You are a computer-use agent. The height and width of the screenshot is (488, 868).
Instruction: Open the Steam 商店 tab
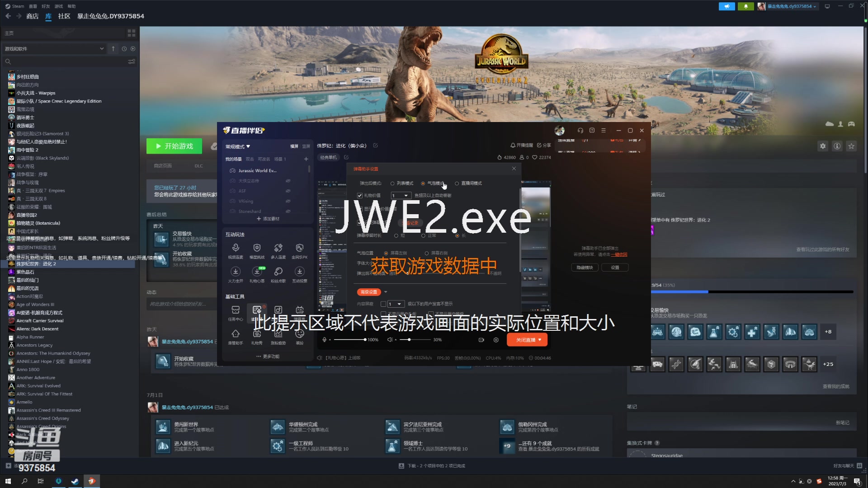pos(33,16)
